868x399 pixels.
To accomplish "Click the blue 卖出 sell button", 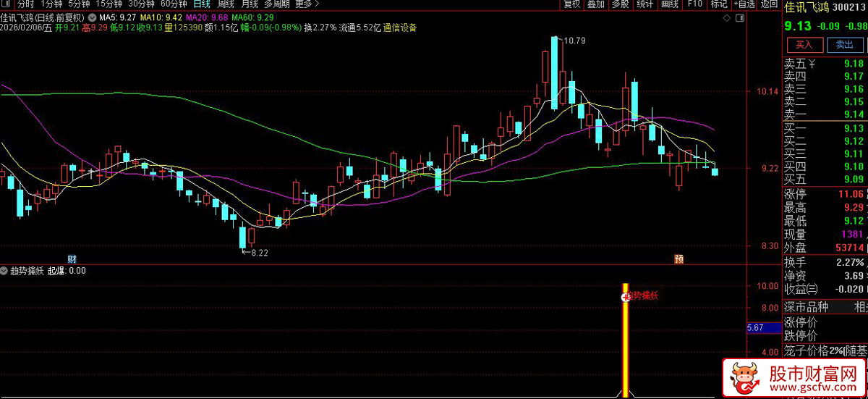I will [x=844, y=44].
